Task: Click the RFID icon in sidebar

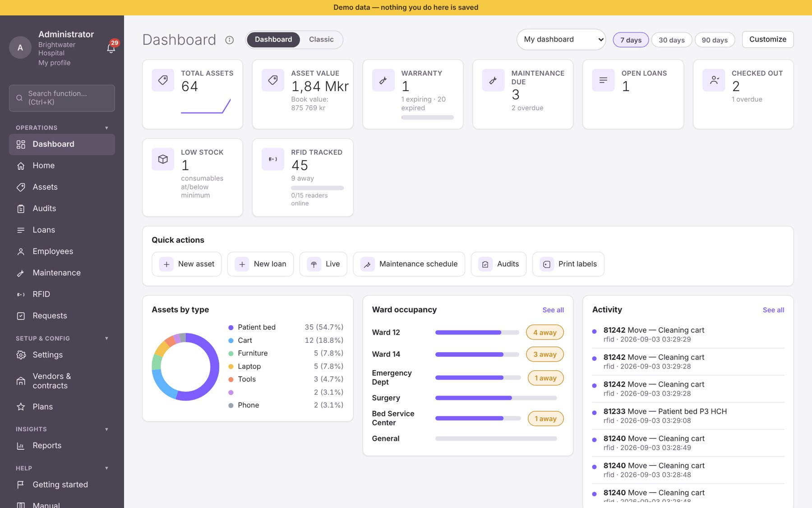Action: (x=21, y=294)
